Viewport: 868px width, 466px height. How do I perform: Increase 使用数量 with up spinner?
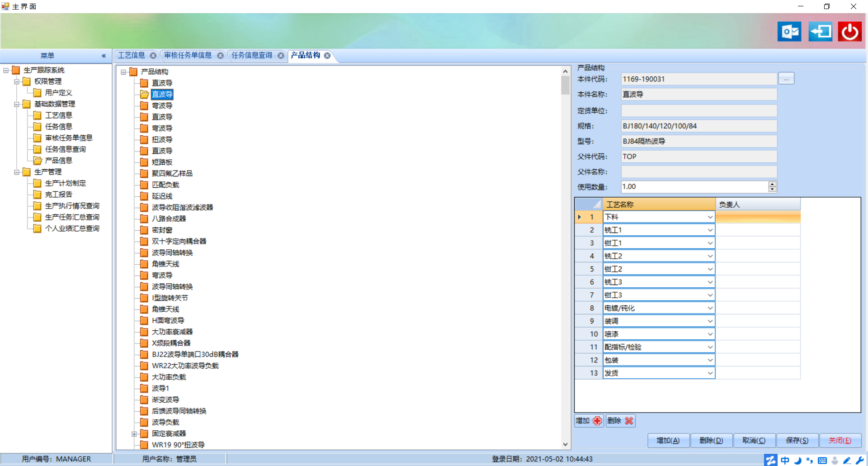772,184
